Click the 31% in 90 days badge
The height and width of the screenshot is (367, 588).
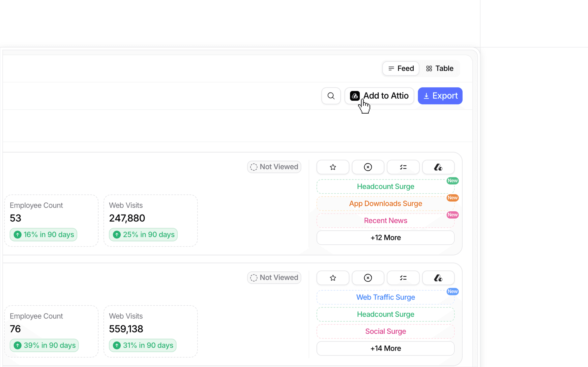tap(142, 345)
